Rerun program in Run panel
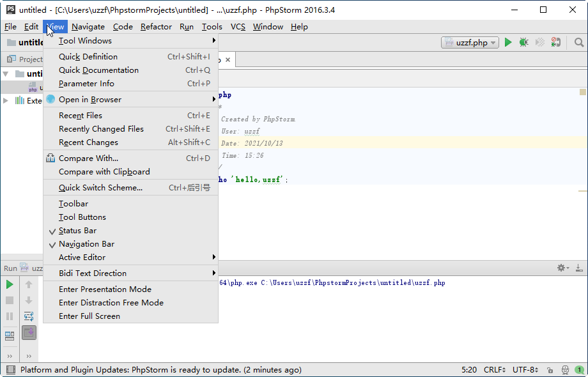 [x=10, y=284]
